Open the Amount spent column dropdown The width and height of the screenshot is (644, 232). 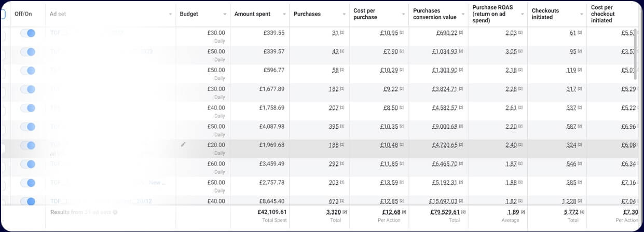tap(284, 14)
